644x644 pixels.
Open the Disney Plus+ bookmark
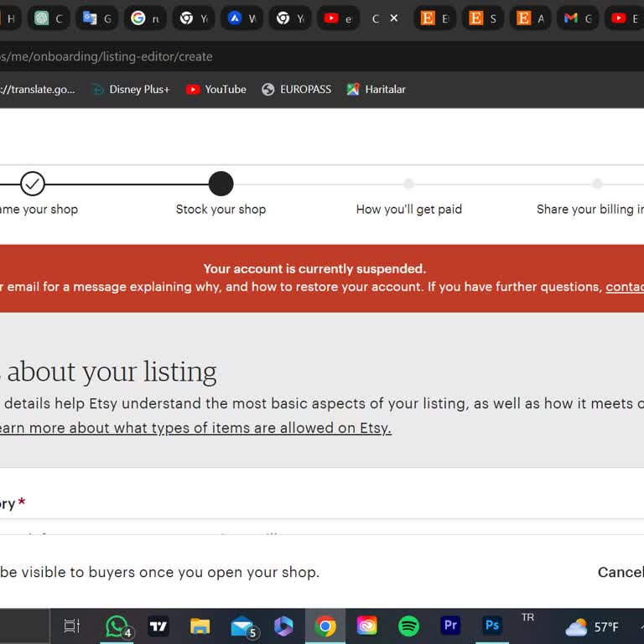tap(131, 89)
